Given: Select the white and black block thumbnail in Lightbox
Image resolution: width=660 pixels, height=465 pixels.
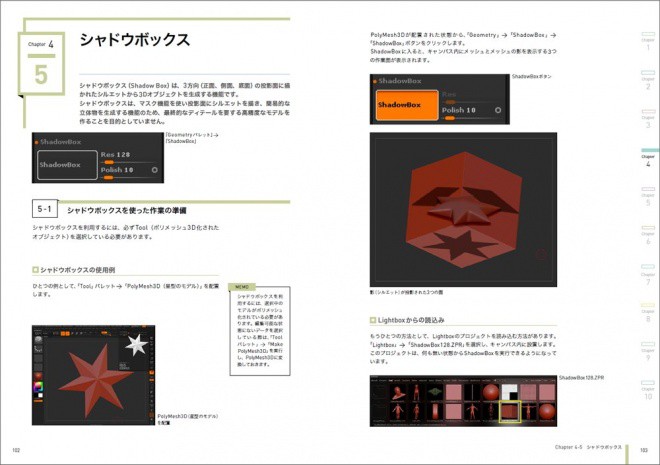Looking at the screenshot, I should coord(509,392).
